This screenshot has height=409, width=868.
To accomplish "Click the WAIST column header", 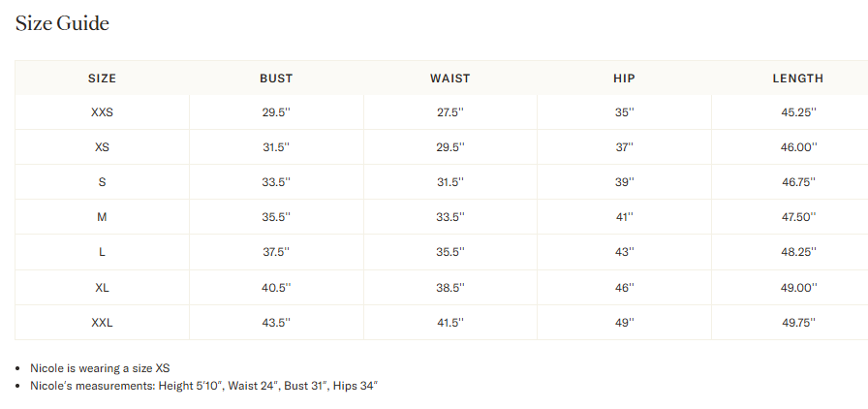I will coord(450,79).
